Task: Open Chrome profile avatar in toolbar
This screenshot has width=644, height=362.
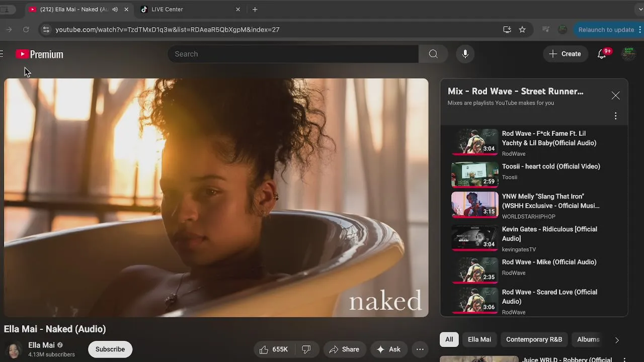Action: (562, 30)
